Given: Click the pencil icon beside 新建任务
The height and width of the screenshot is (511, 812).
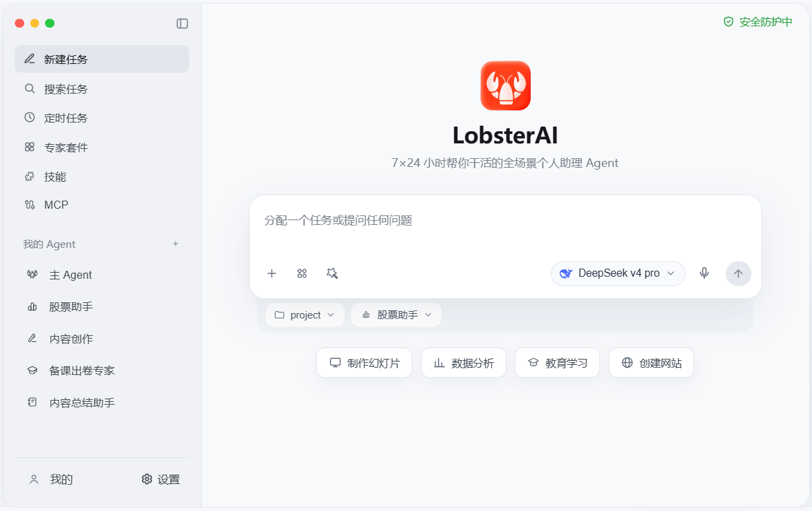Looking at the screenshot, I should (x=30, y=59).
